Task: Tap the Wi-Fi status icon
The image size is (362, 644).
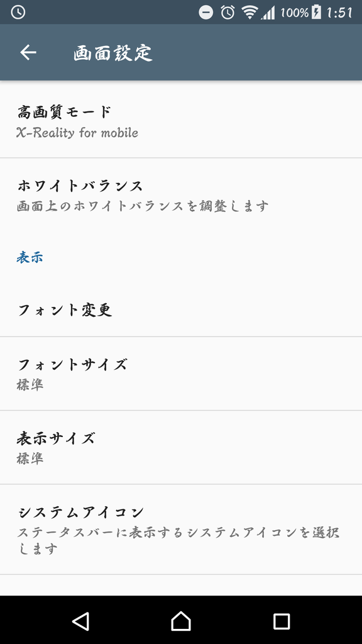Action: pyautogui.click(x=249, y=13)
